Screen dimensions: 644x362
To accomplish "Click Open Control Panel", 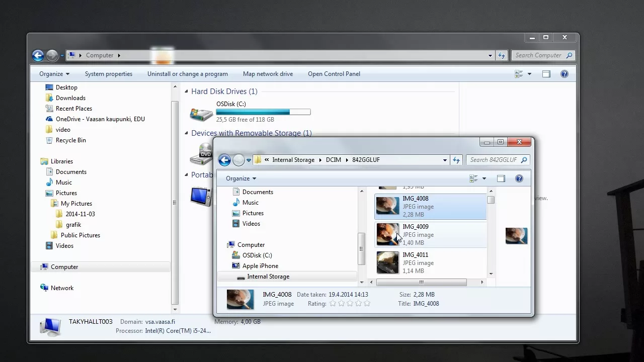I will [x=334, y=74].
